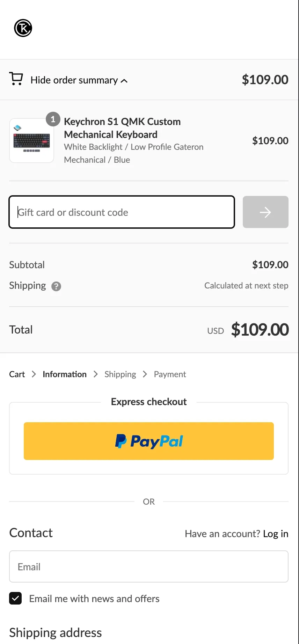The height and width of the screenshot is (644, 299).
Task: Click the Information breadcrumb step
Action: pyautogui.click(x=64, y=374)
